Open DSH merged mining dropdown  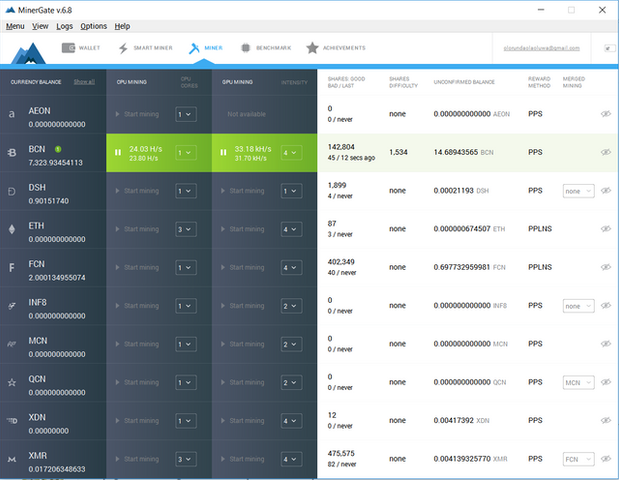(578, 191)
